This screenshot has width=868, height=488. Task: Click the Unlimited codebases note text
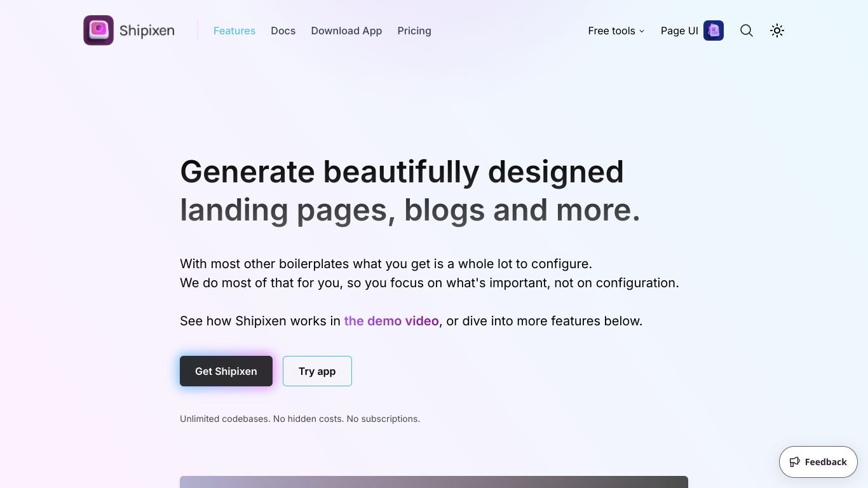pos(300,419)
